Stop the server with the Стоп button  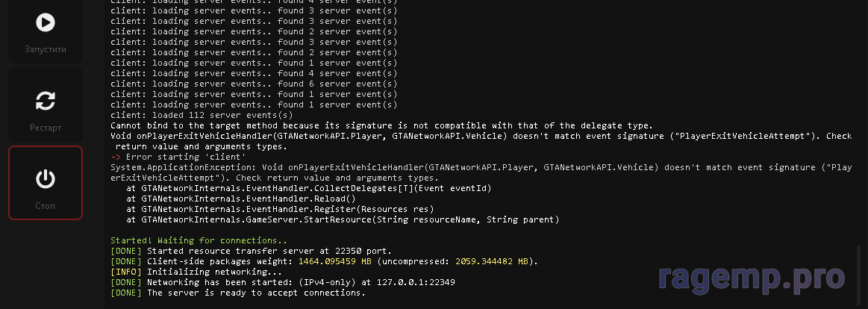point(46,183)
